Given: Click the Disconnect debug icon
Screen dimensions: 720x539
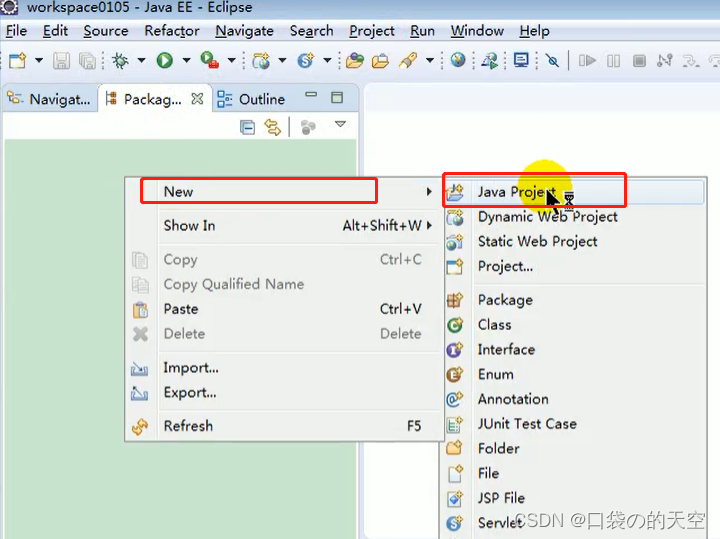Looking at the screenshot, I should click(x=664, y=61).
